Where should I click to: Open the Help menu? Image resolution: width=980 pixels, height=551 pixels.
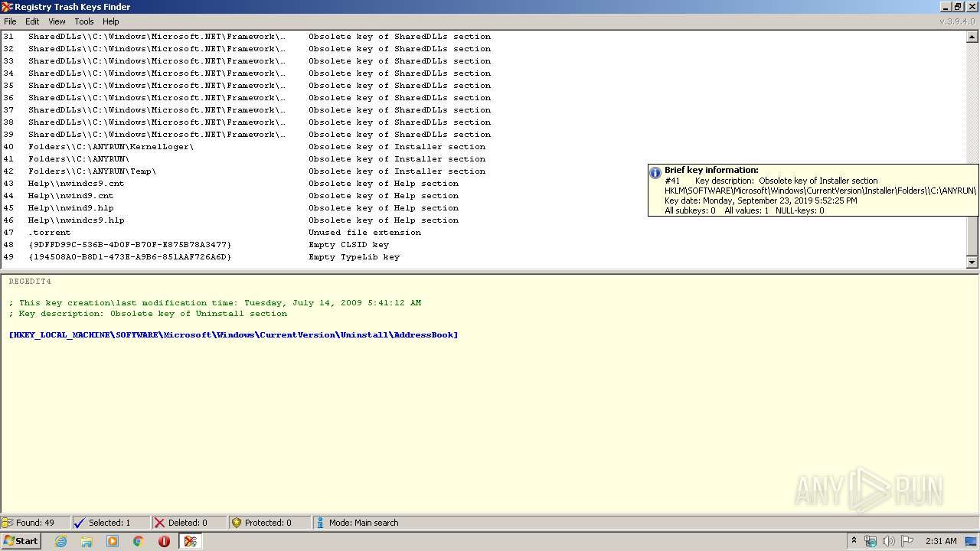pyautogui.click(x=111, y=21)
